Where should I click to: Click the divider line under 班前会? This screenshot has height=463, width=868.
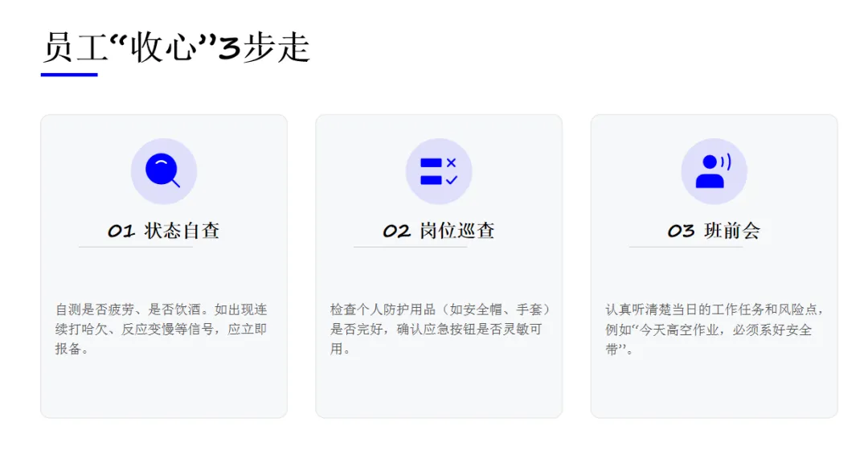(x=686, y=247)
